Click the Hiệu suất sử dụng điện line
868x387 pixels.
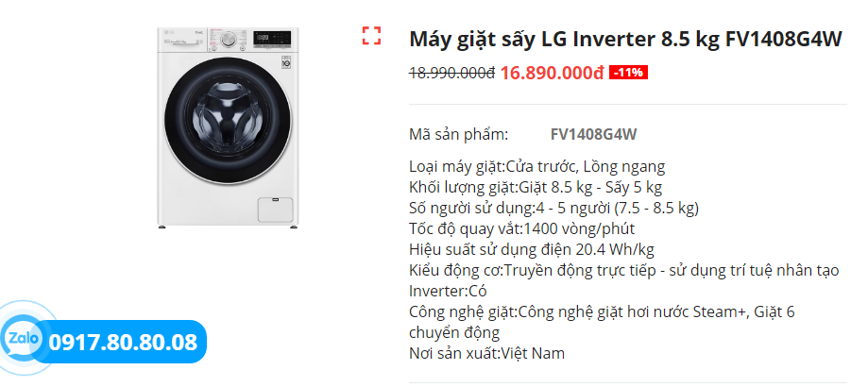[532, 249]
